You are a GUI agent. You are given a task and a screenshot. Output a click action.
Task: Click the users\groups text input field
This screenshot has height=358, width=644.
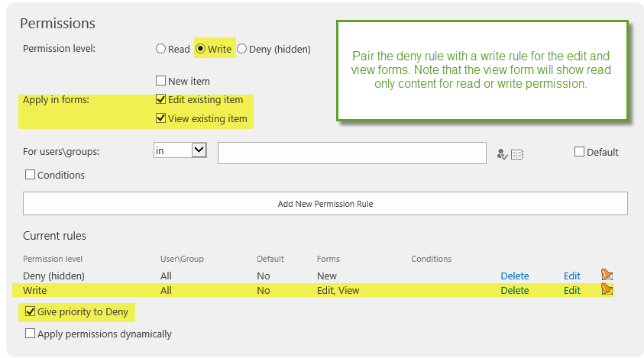tap(352, 153)
